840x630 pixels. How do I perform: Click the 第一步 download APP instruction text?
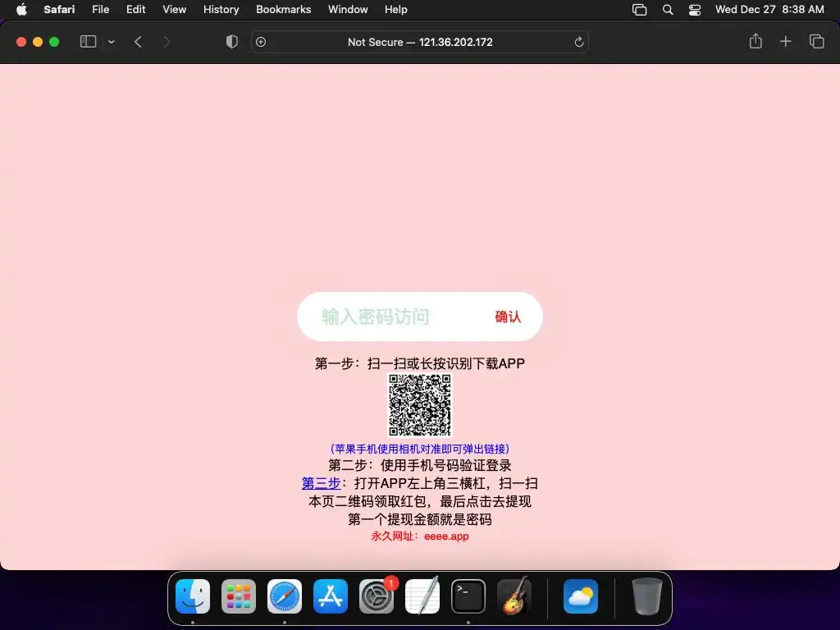tap(420, 363)
